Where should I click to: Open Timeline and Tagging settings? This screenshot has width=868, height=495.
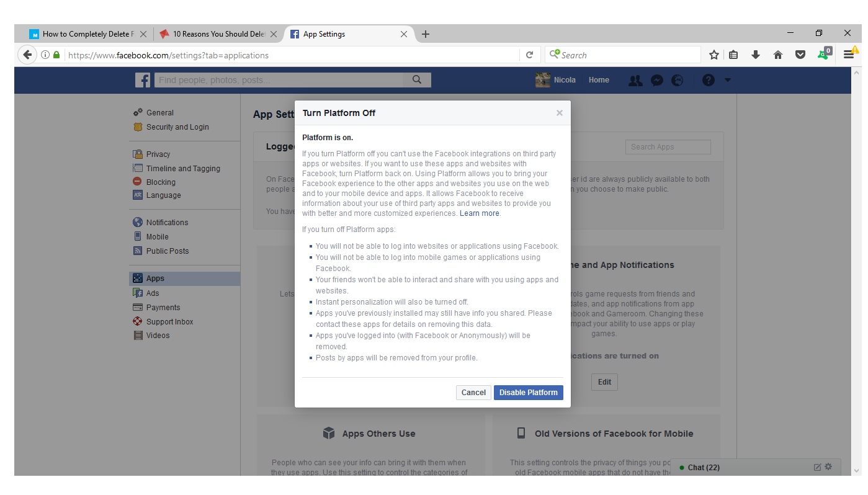click(x=184, y=169)
